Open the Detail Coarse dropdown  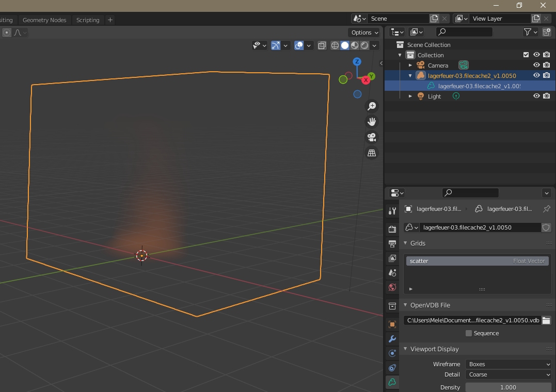(509, 374)
